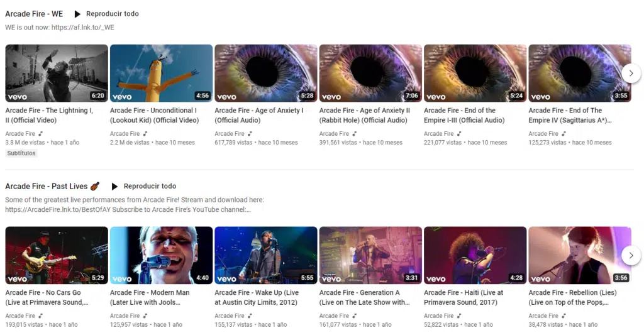Open Age of Anxiety II (Rabbit Hole) thumbnail

point(370,73)
